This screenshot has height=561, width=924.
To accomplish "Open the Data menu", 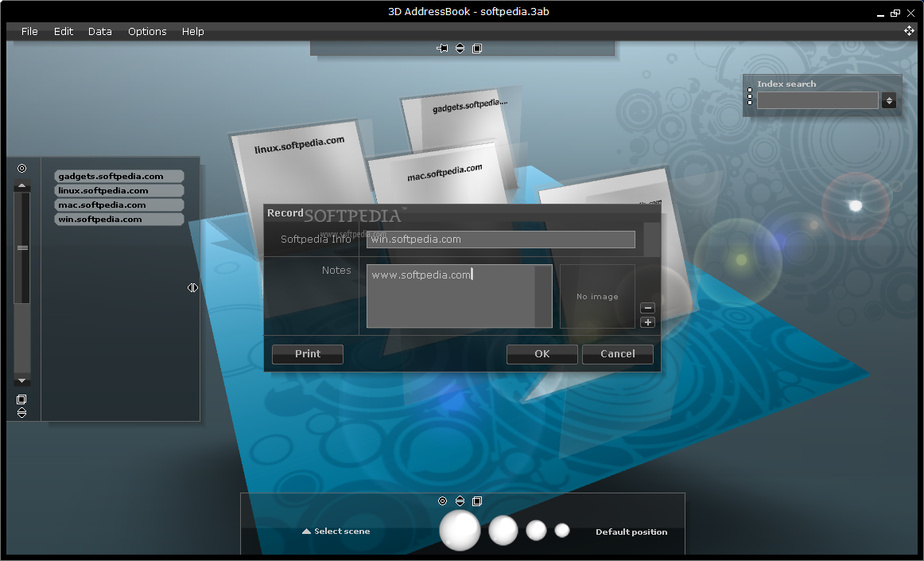I will coord(100,31).
